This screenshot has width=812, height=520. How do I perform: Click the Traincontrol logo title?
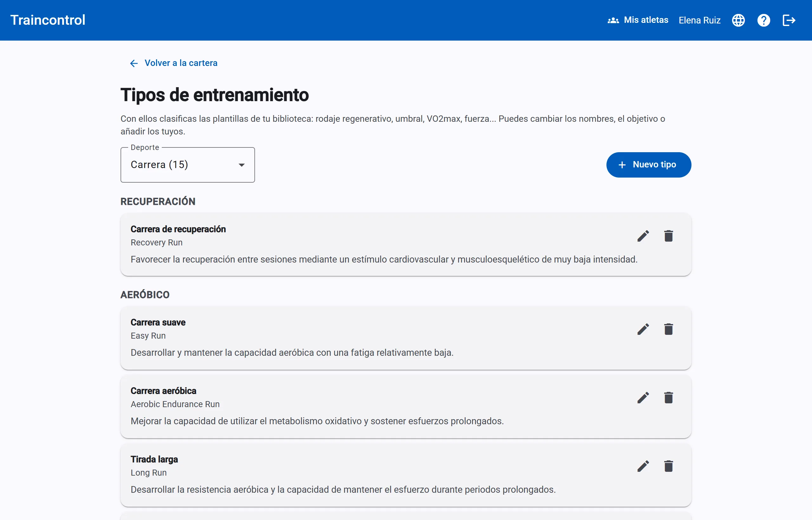click(x=48, y=20)
